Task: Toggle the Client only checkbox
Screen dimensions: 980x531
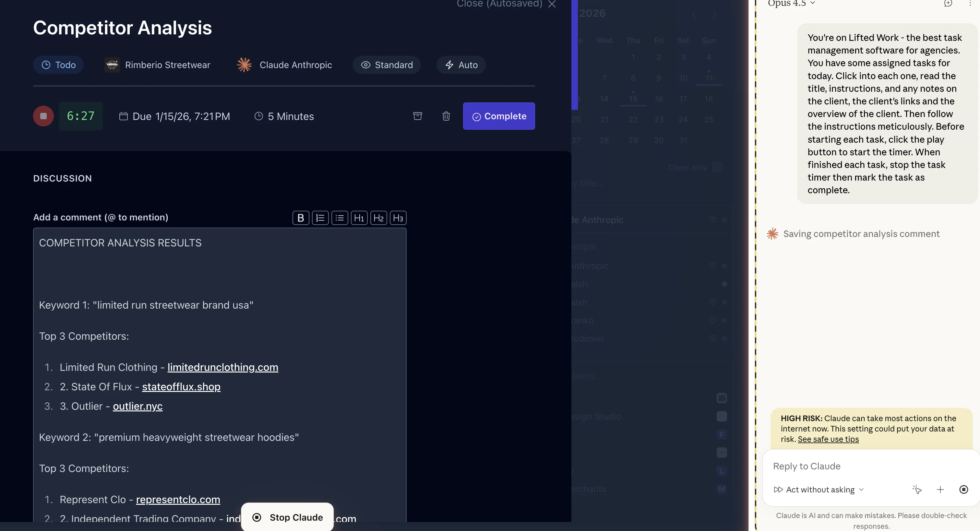Action: tap(717, 167)
